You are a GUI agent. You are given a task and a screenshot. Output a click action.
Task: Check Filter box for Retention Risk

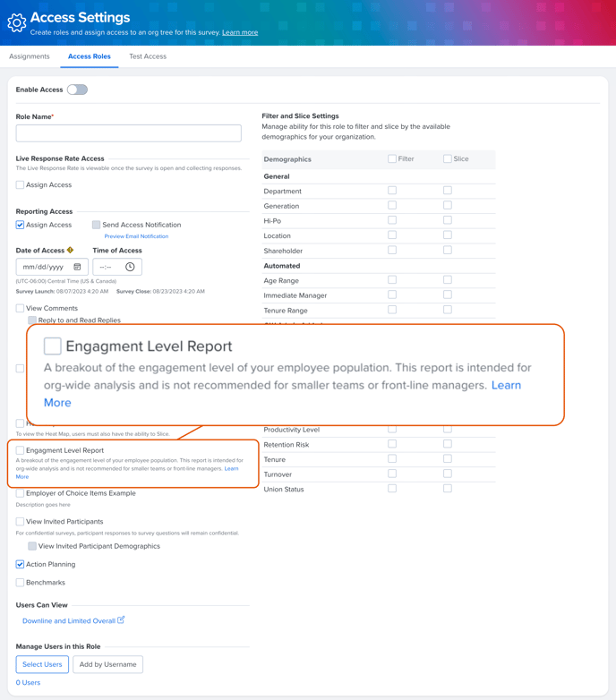[x=392, y=444]
